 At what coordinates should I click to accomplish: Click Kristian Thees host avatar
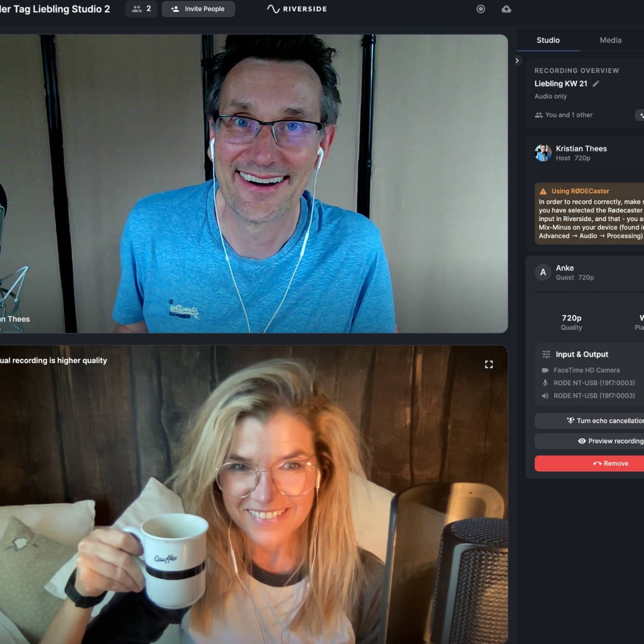[x=543, y=153]
